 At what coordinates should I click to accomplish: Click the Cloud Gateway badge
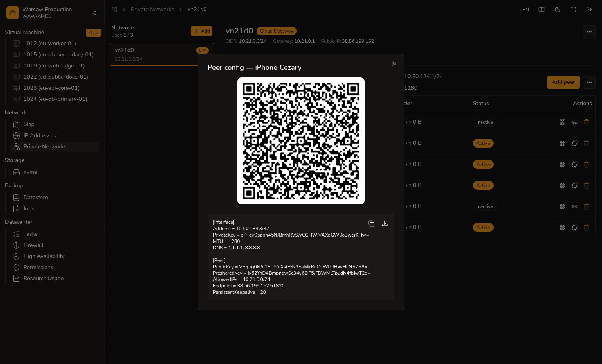(x=276, y=31)
